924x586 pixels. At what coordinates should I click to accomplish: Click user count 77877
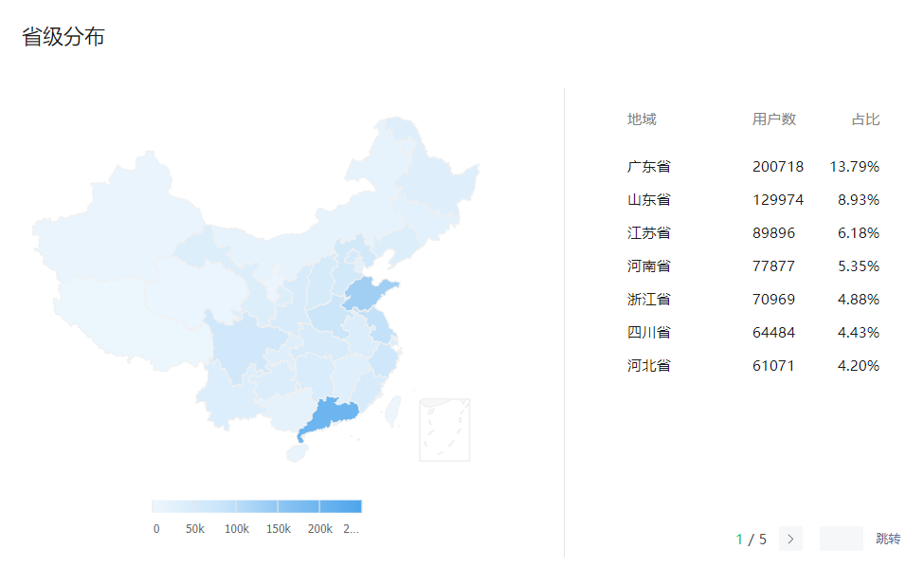(773, 266)
